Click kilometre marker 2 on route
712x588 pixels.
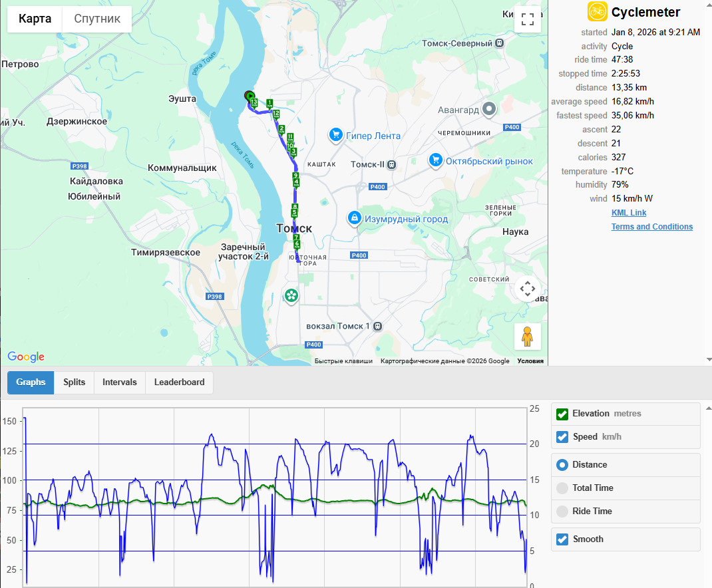click(x=281, y=130)
